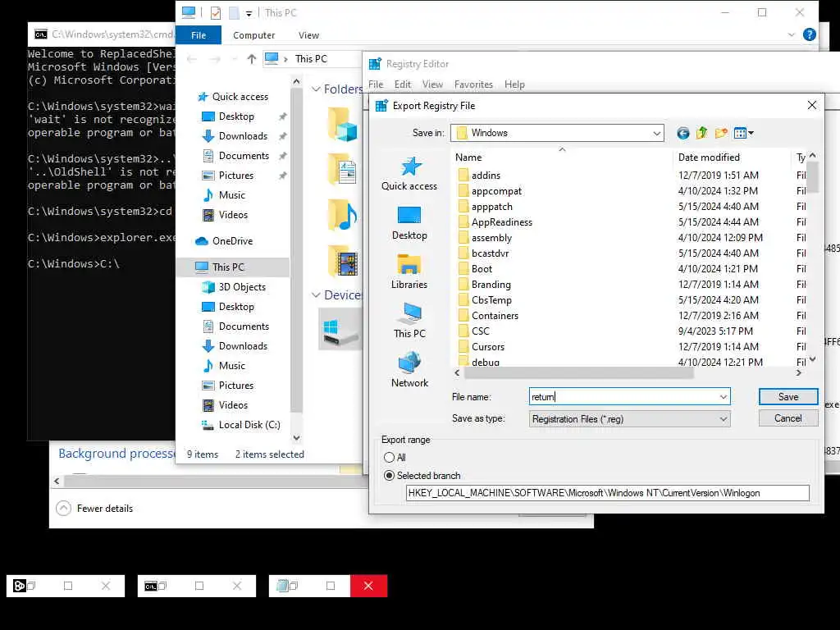The image size is (840, 630).
Task: Click the Properties checkmark icon in Explorer title bar
Action: 216,13
